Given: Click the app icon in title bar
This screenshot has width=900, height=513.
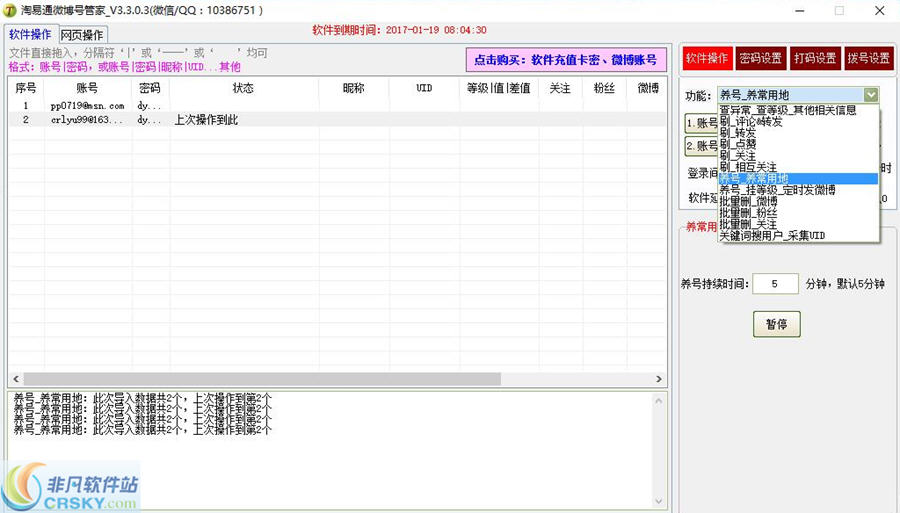Looking at the screenshot, I should (x=10, y=10).
